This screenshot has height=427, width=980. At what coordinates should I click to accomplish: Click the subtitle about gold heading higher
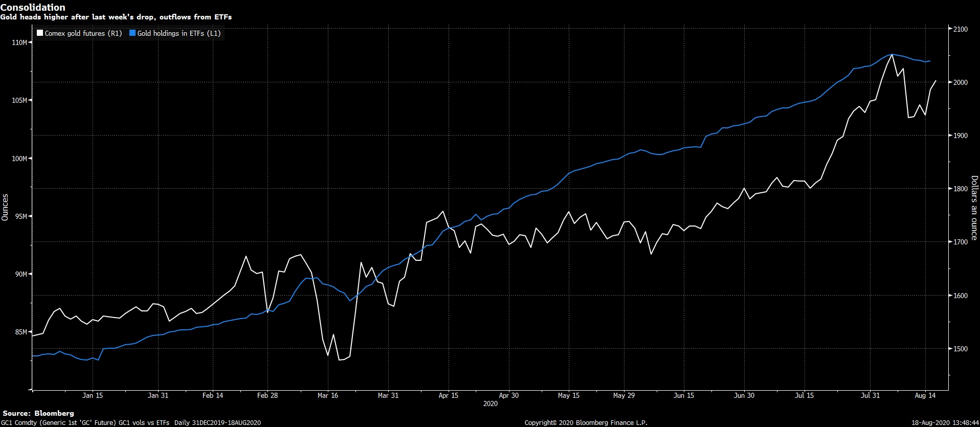(116, 17)
